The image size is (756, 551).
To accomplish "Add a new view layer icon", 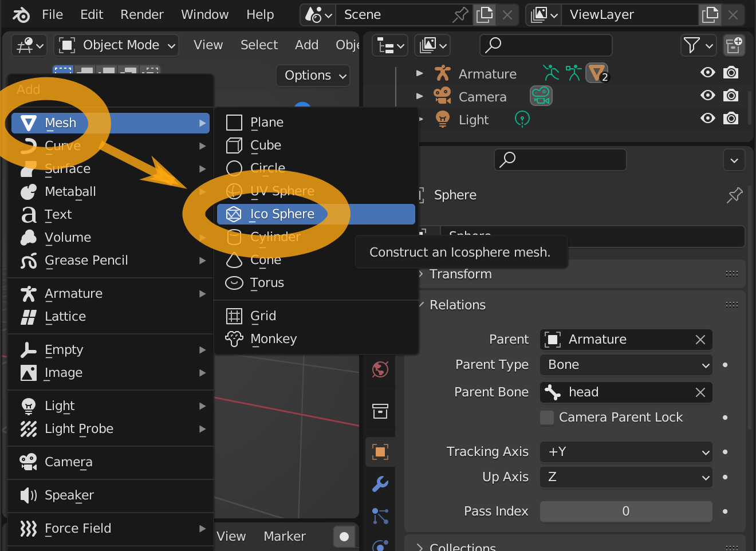I will (x=710, y=15).
